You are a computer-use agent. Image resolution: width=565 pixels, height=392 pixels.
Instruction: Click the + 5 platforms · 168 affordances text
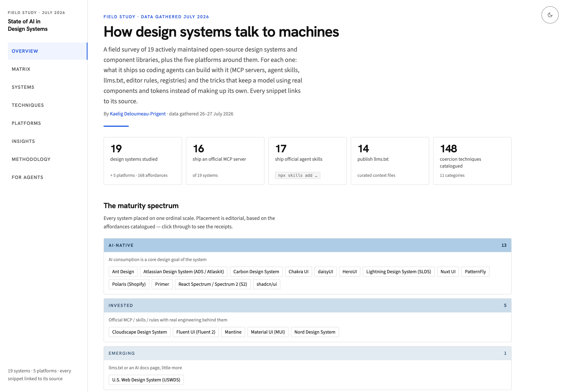click(139, 175)
